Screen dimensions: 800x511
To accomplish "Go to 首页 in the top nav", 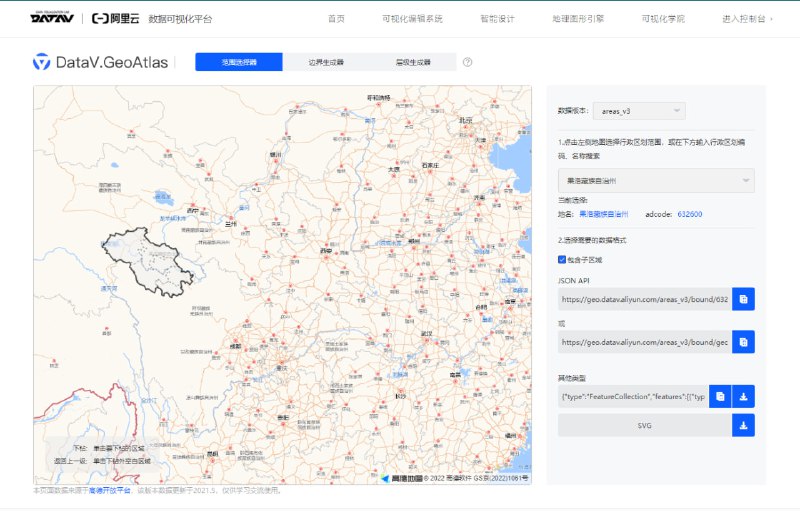I will click(336, 19).
